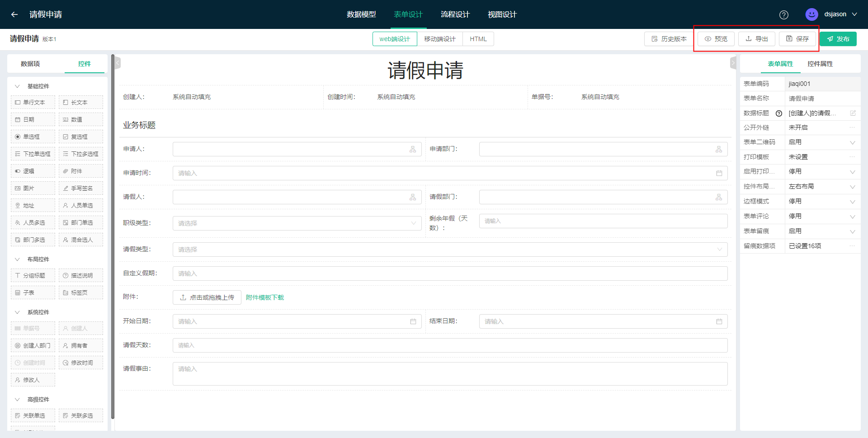Open the 职级类型 dropdown
868x438 pixels.
click(297, 223)
